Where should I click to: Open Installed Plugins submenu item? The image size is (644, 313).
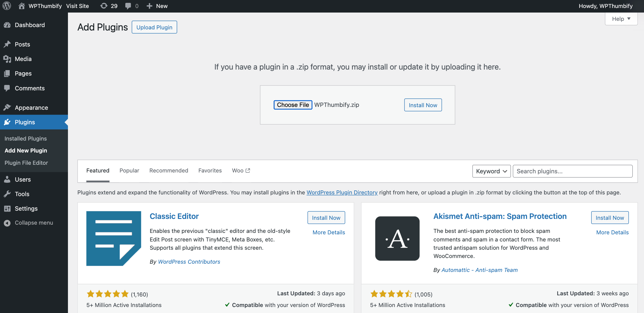click(26, 139)
